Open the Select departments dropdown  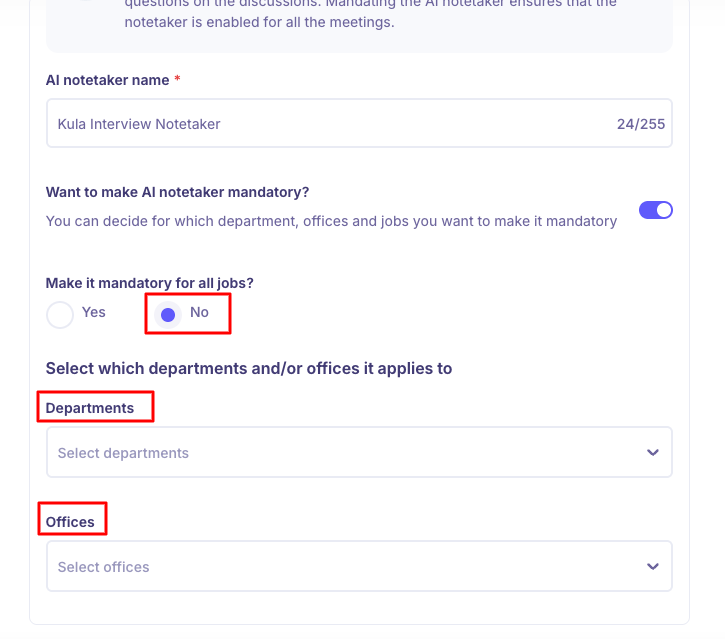[340, 453]
